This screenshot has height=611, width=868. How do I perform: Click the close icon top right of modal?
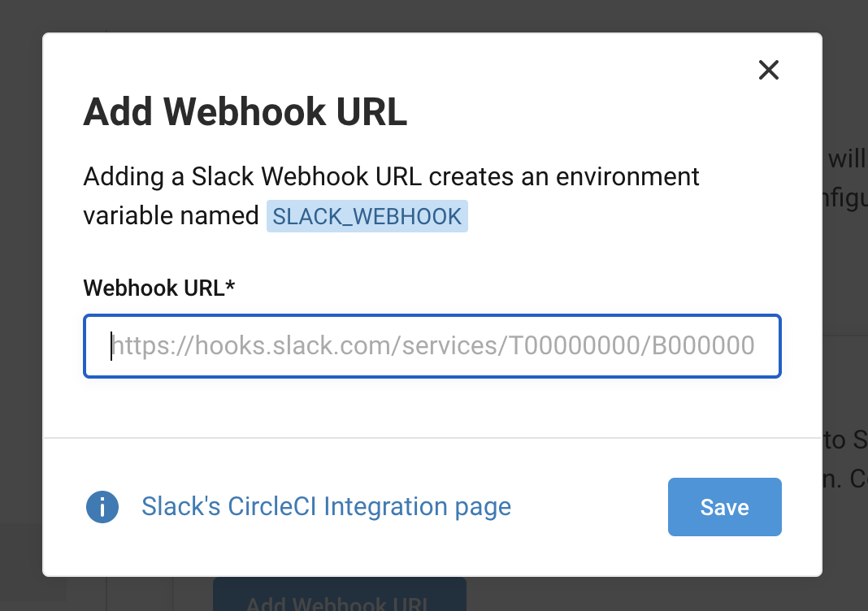(768, 71)
